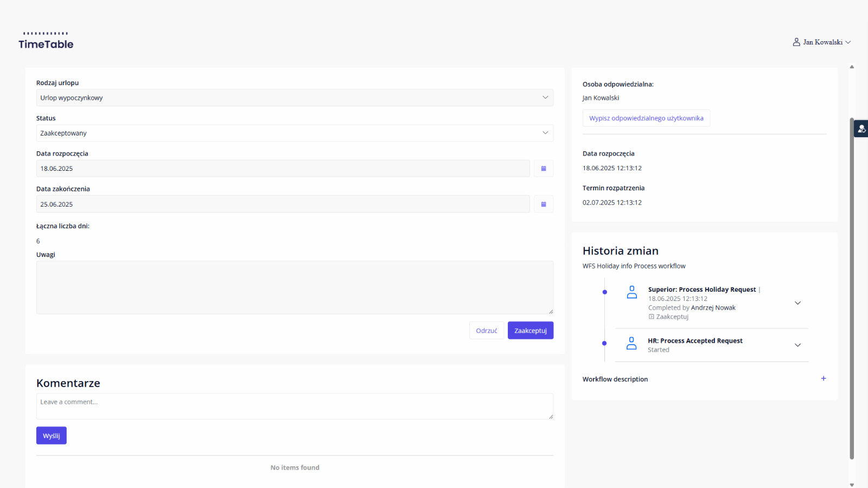Click the side panel user icon at right edge
This screenshot has width=868, height=488.
pos(861,129)
